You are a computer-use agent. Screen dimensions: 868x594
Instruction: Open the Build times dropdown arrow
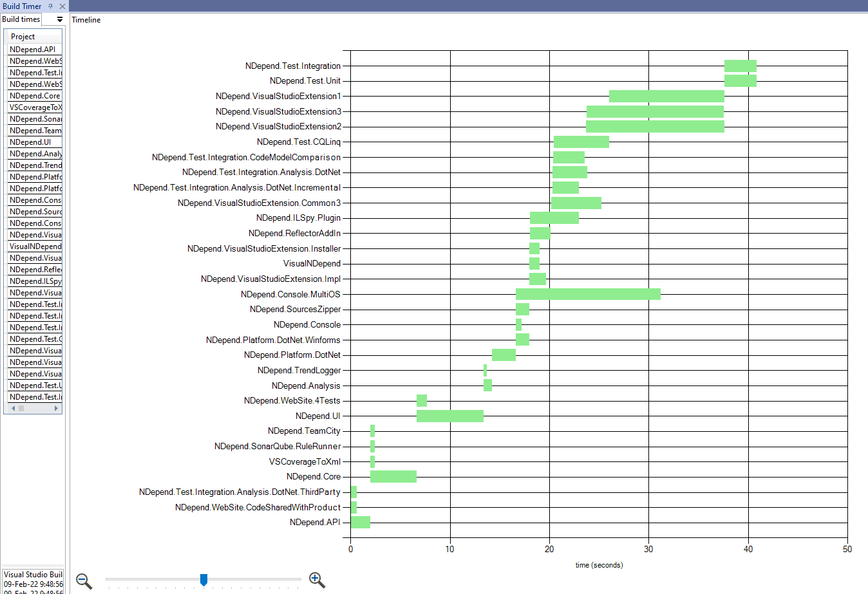point(60,19)
